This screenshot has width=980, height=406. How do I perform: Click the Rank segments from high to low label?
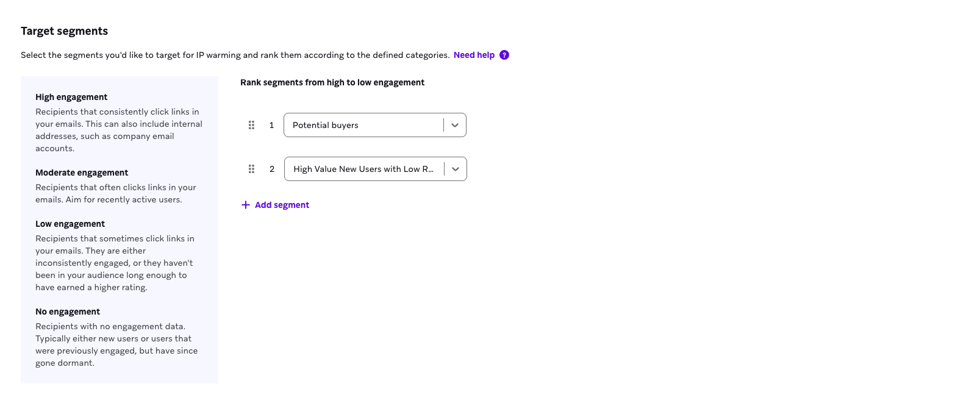click(332, 82)
